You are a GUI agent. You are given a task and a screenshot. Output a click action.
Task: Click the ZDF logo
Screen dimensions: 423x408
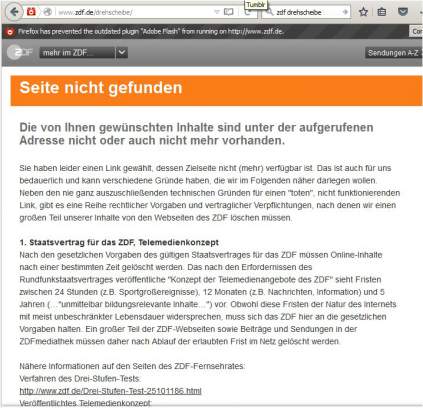pos(20,52)
